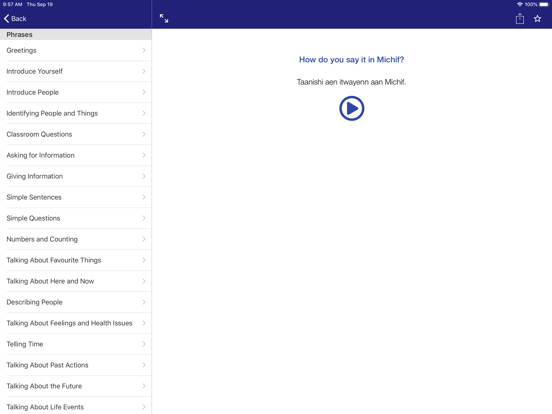This screenshot has height=414, width=552.
Task: Select Talking About Feelings and Health Issues
Action: (76, 323)
